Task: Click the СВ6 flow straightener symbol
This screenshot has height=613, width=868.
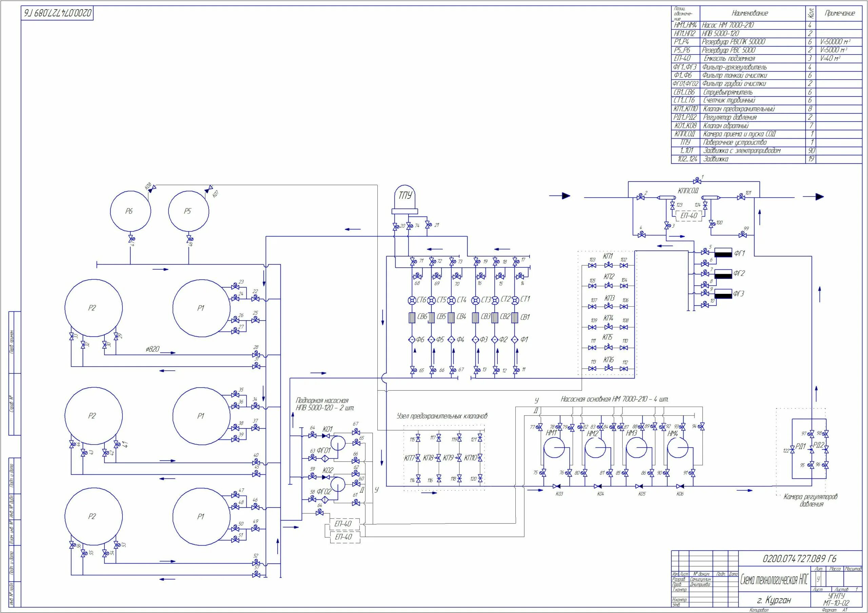Action: [x=412, y=317]
